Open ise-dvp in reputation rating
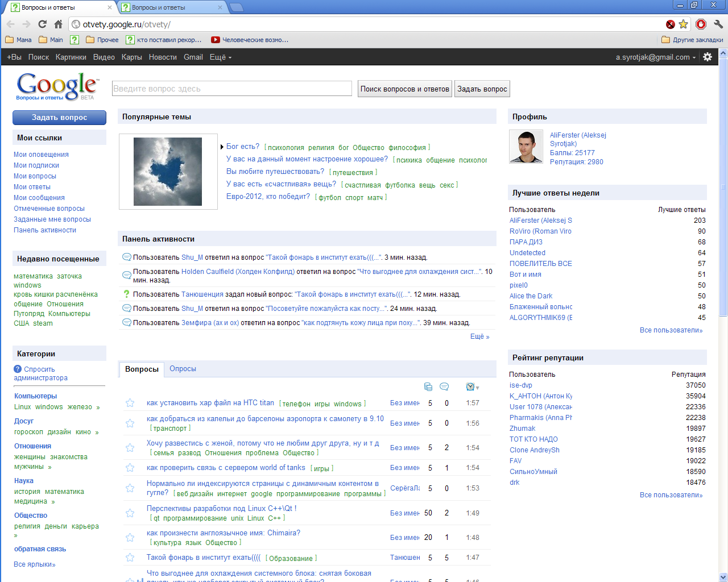This screenshot has height=582, width=728. point(521,385)
